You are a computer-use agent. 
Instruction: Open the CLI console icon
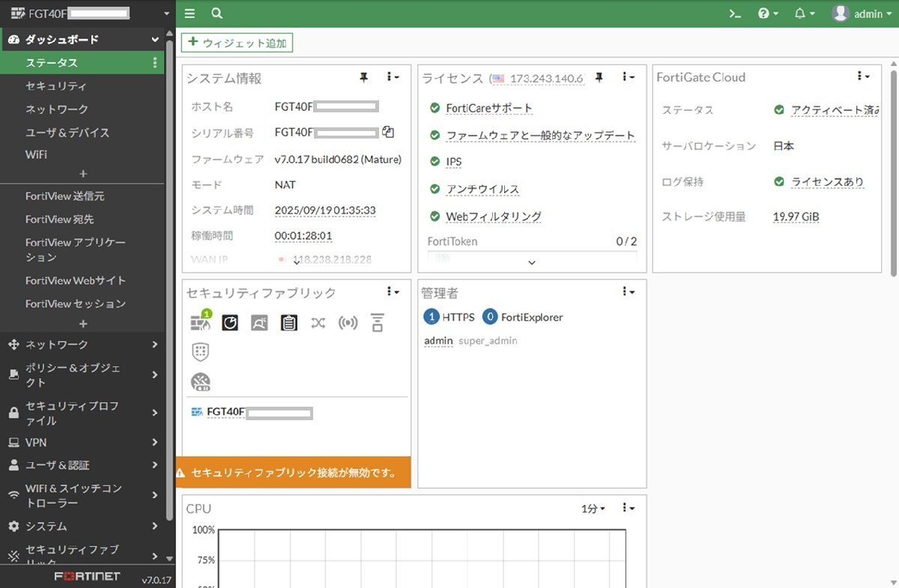(x=735, y=13)
